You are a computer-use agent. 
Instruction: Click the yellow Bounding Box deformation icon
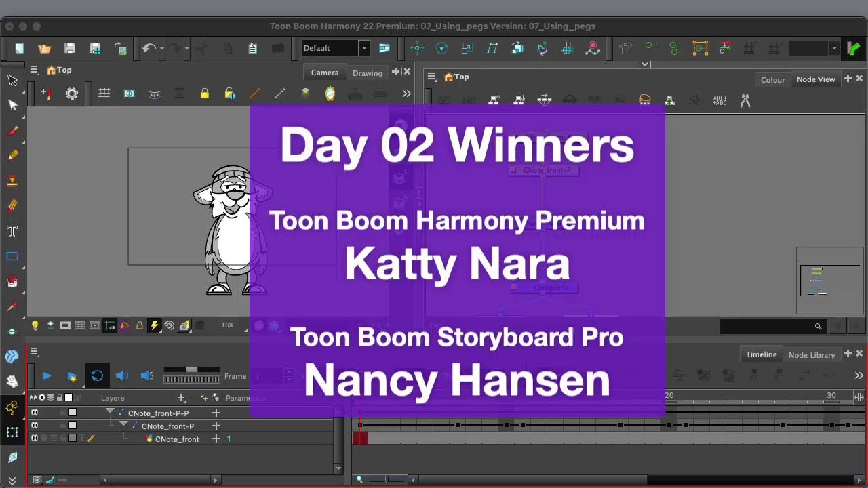700,48
